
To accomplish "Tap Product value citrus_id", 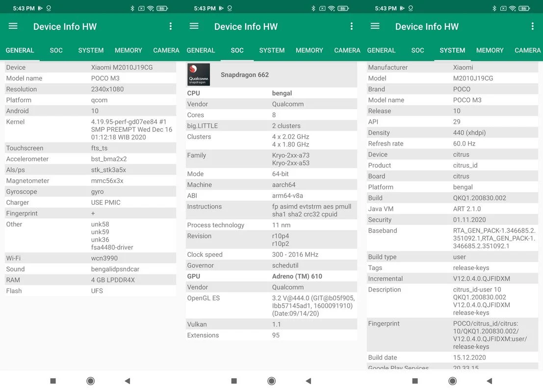I will 465,166.
